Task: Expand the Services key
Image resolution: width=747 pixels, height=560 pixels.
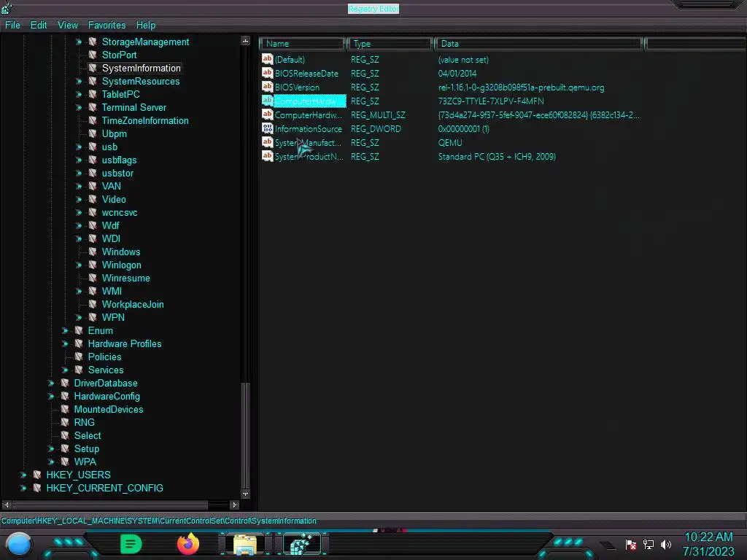Action: click(x=65, y=370)
